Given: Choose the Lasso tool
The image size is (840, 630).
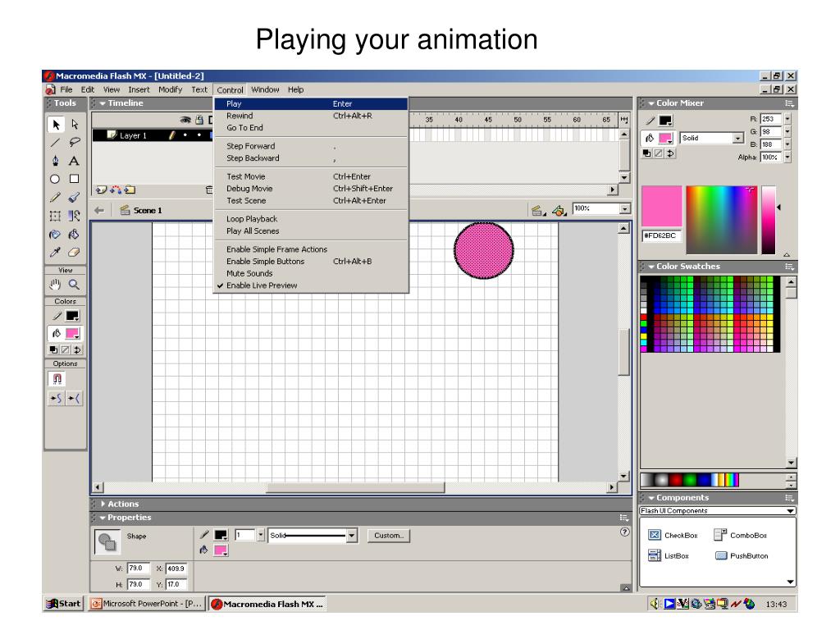Looking at the screenshot, I should [x=75, y=143].
